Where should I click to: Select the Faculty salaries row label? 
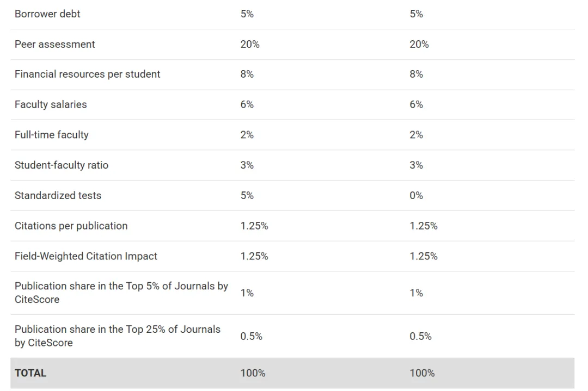(51, 104)
